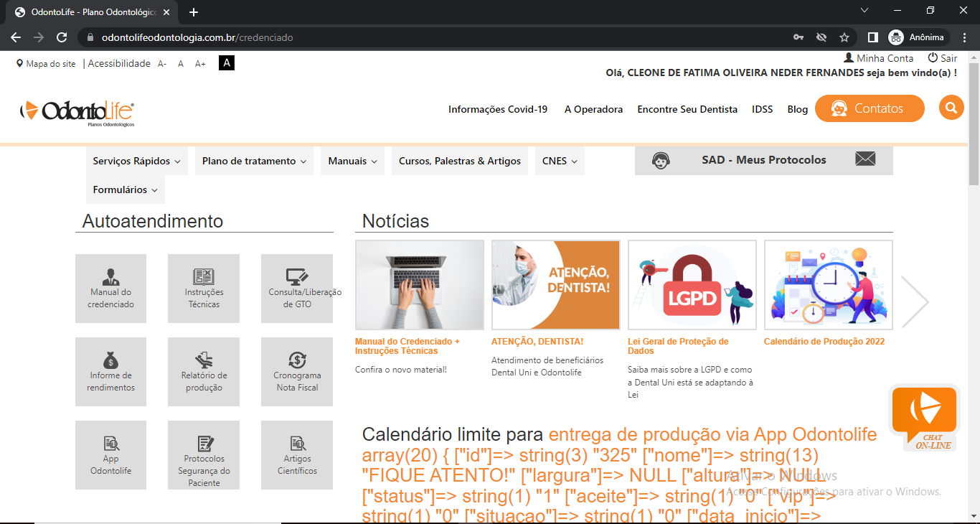This screenshot has height=524, width=980.
Task: Click the clock calendar news thumbnail
Action: [829, 285]
